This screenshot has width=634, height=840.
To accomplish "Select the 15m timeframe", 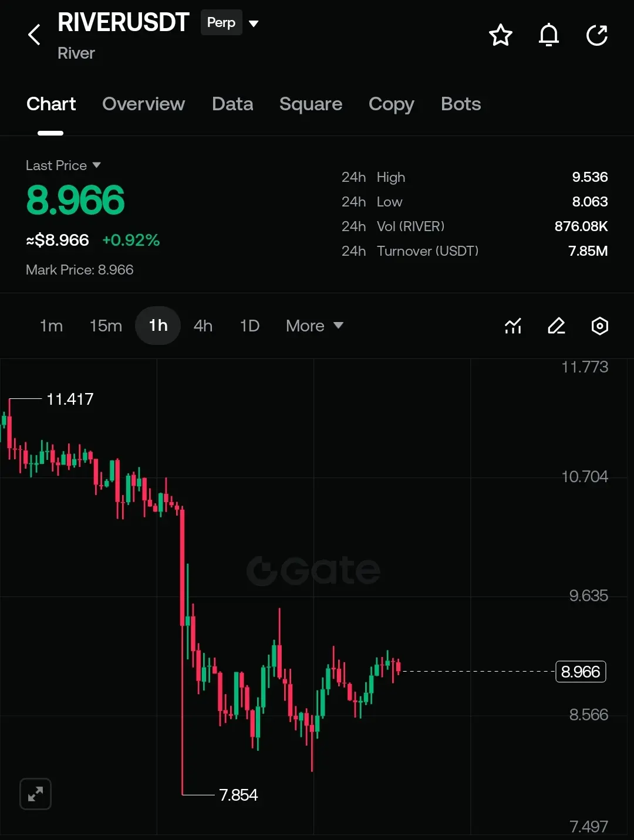I will 106,326.
